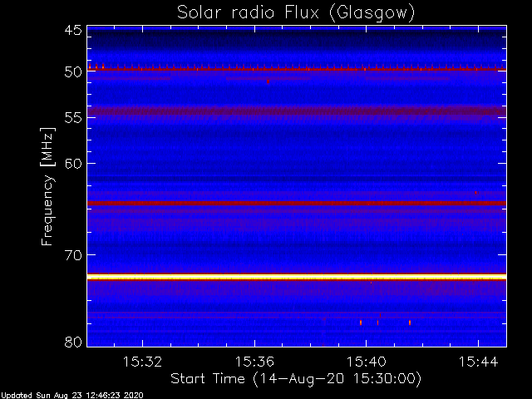Click the 55 frequency axis label
This screenshot has height=399, width=532.
73,118
